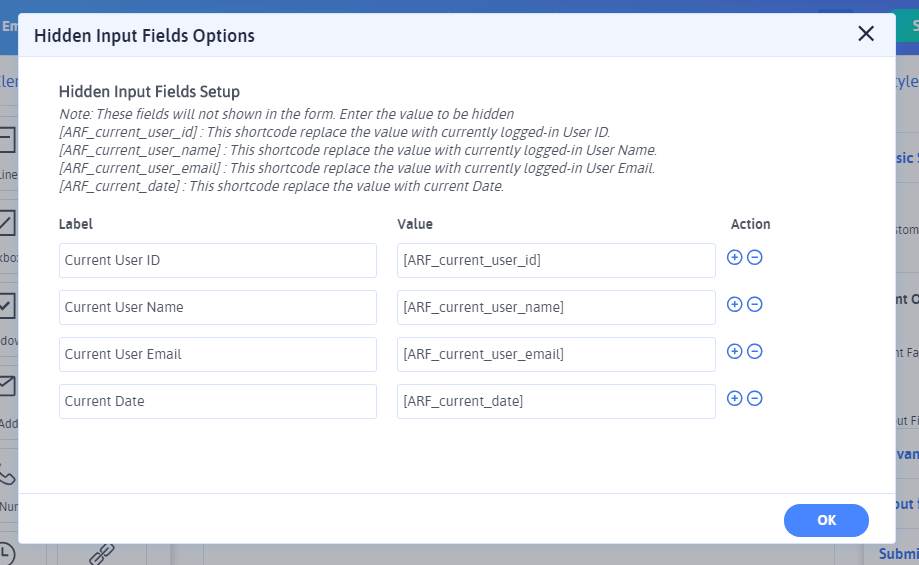Remove the Current Date row
This screenshot has height=565, width=919.
tap(755, 398)
